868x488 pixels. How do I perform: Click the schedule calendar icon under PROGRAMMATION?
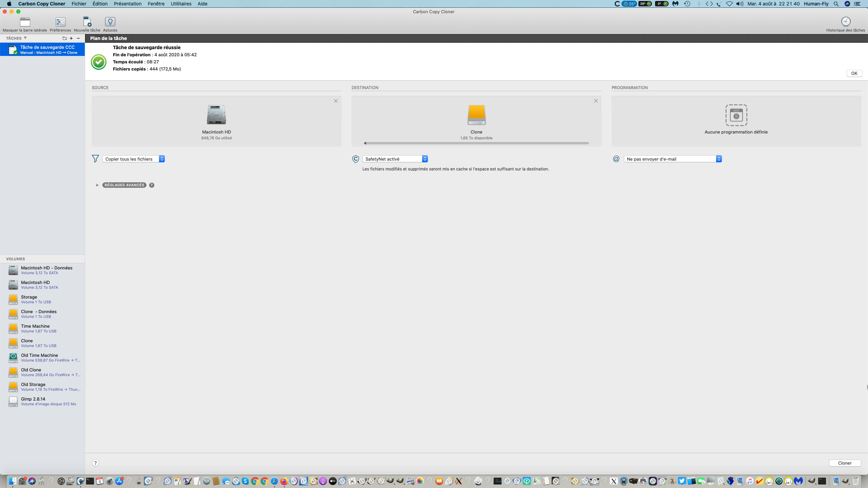(736, 115)
